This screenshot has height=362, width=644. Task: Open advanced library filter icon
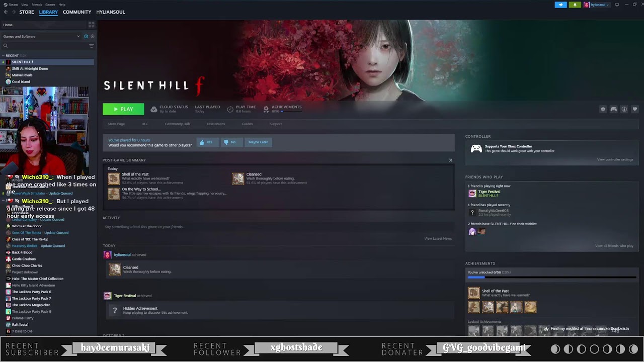pyautogui.click(x=91, y=46)
